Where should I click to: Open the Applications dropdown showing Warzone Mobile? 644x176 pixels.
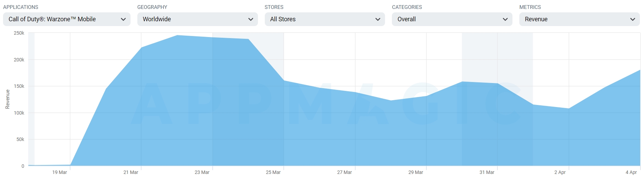(67, 19)
